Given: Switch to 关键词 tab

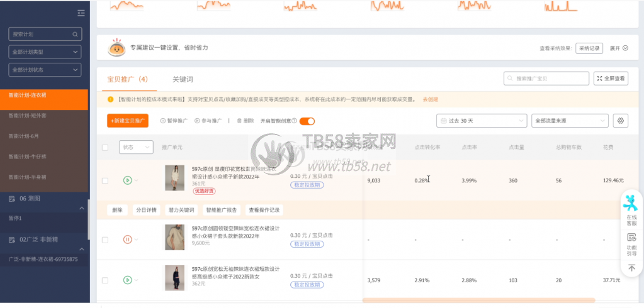Looking at the screenshot, I should click(183, 79).
